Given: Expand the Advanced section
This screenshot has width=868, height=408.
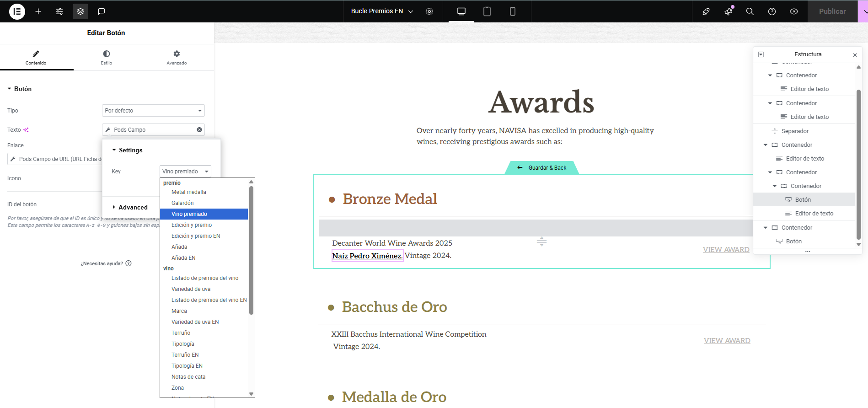Looking at the screenshot, I should (133, 207).
